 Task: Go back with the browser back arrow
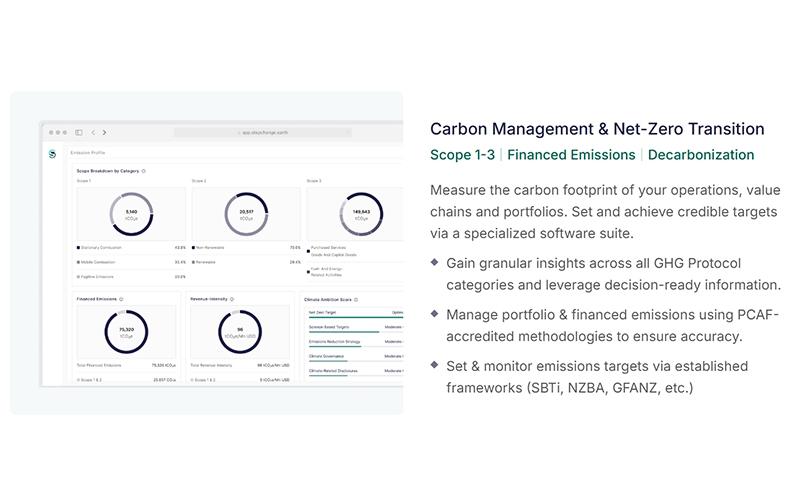pos(93,133)
